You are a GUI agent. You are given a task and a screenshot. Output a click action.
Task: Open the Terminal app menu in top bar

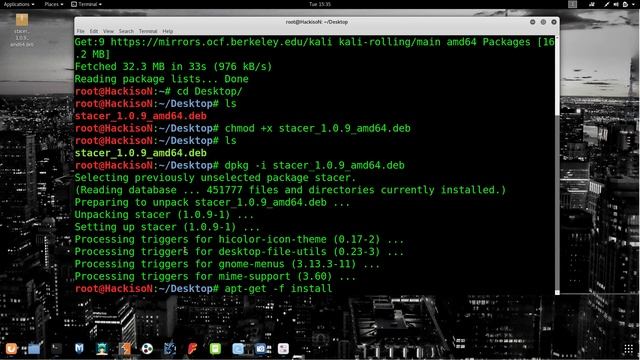(x=86, y=4)
